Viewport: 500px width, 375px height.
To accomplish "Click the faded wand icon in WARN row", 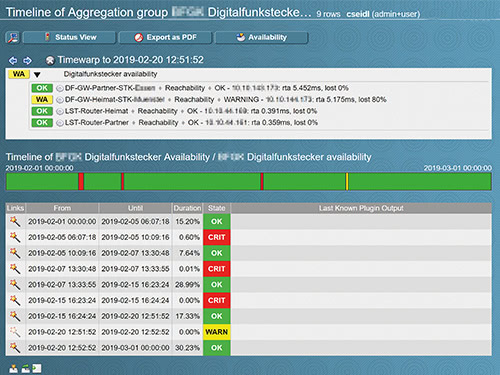I will pos(15,332).
